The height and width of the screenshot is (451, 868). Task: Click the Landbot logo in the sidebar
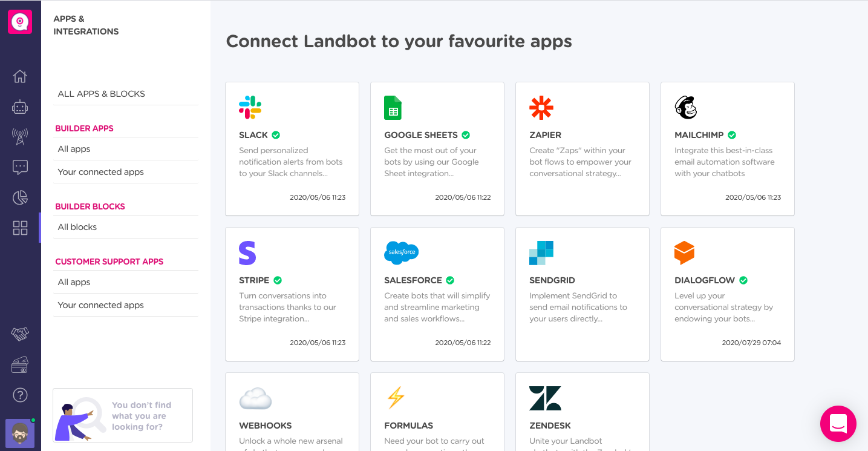pos(20,22)
